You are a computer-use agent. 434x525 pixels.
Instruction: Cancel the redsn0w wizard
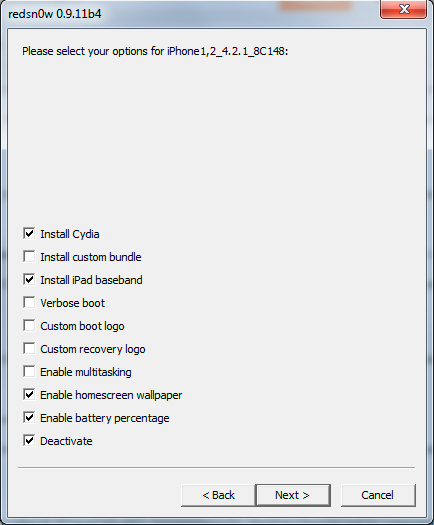point(378,495)
